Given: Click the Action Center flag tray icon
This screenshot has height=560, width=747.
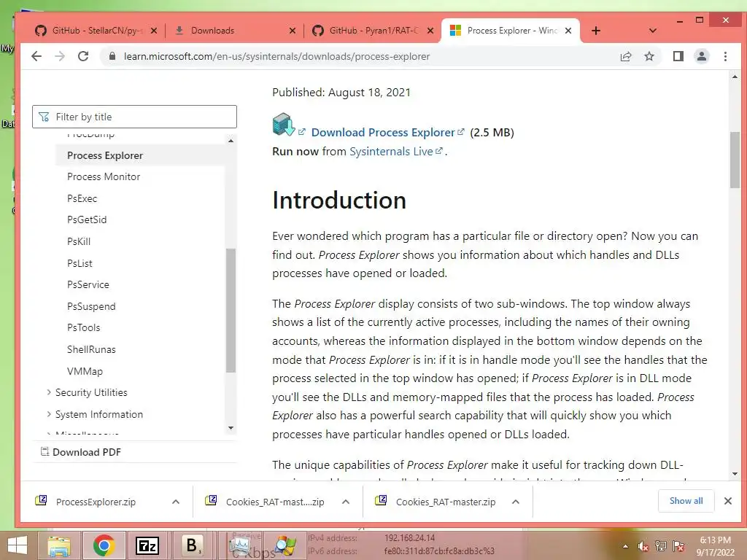Looking at the screenshot, I should (678, 546).
